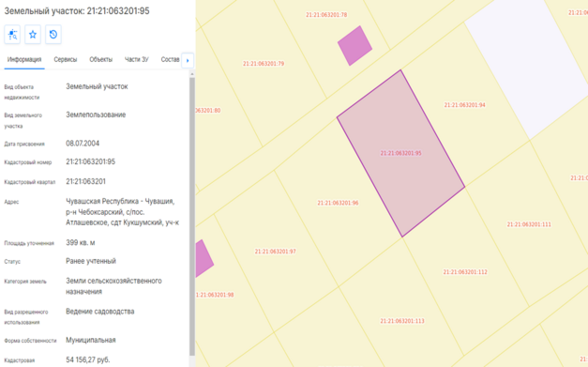Select parcel label 21:21:063201:94
Image resolution: width=588 pixels, height=367 pixels.
coord(464,105)
